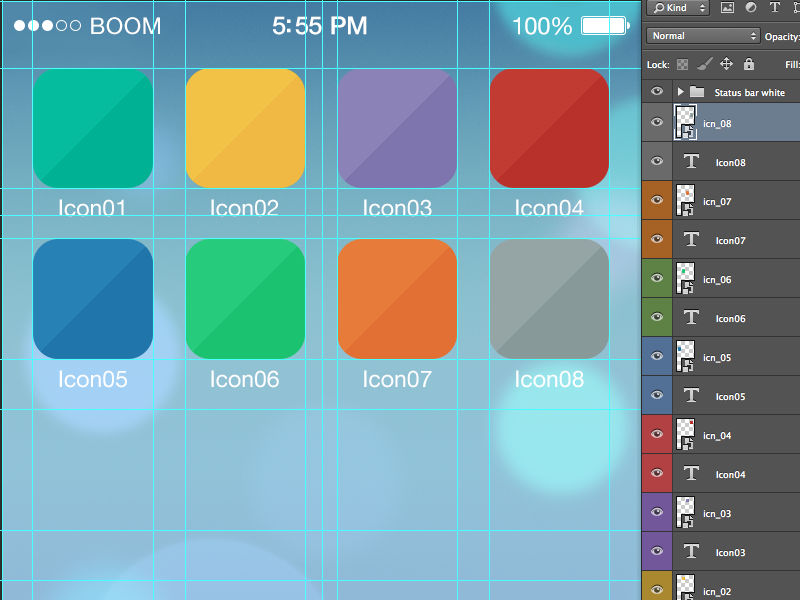Click the BOOM carrier text
Image resolution: width=800 pixels, height=600 pixels.
(x=126, y=26)
